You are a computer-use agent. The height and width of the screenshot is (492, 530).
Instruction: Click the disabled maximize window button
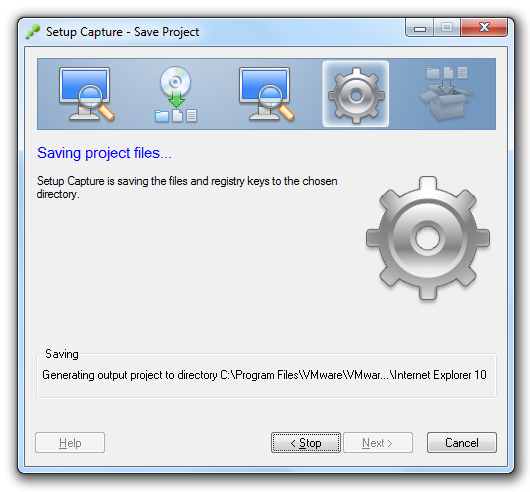[x=447, y=27]
